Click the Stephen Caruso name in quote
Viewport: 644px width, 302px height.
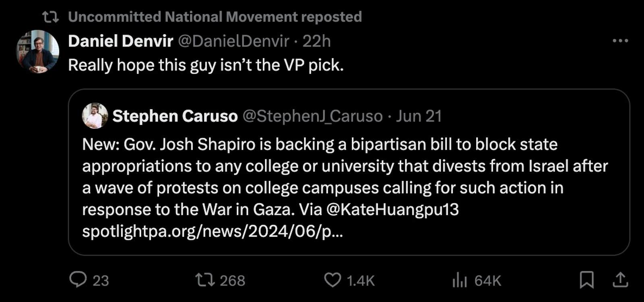tap(175, 116)
